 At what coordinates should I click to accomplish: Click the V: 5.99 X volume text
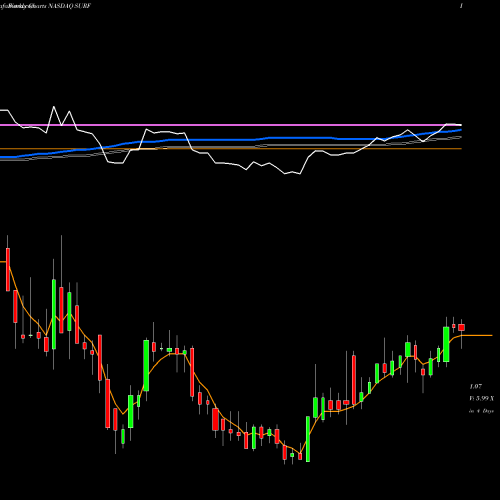pyautogui.click(x=481, y=398)
